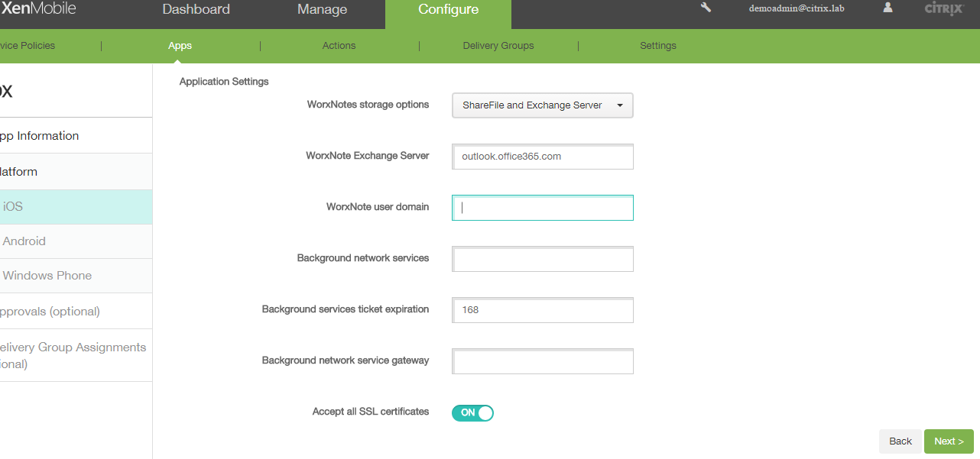Open the user profile icon
The height and width of the screenshot is (459, 980).
[x=888, y=8]
